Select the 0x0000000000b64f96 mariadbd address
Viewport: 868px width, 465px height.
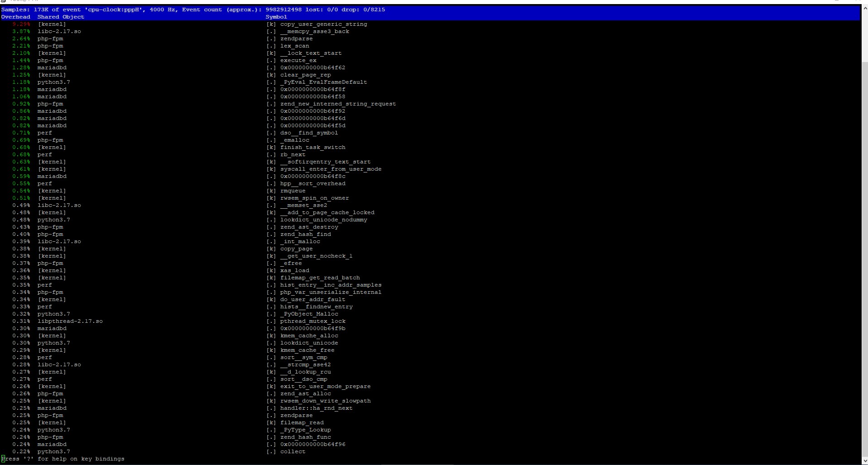pyautogui.click(x=313, y=444)
